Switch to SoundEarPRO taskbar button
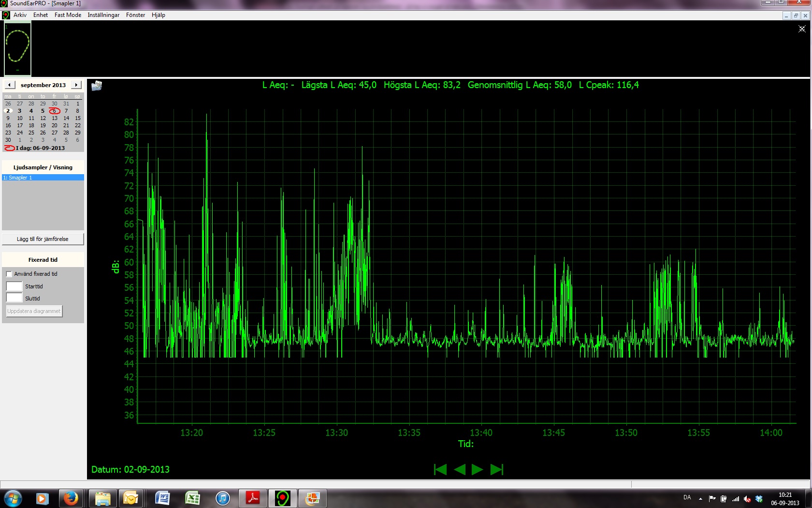The height and width of the screenshot is (508, 812). 282,498
